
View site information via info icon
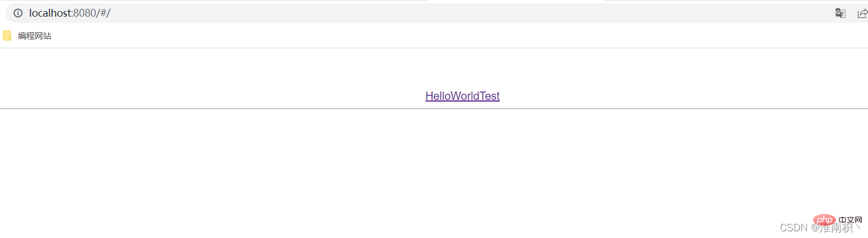(x=18, y=13)
